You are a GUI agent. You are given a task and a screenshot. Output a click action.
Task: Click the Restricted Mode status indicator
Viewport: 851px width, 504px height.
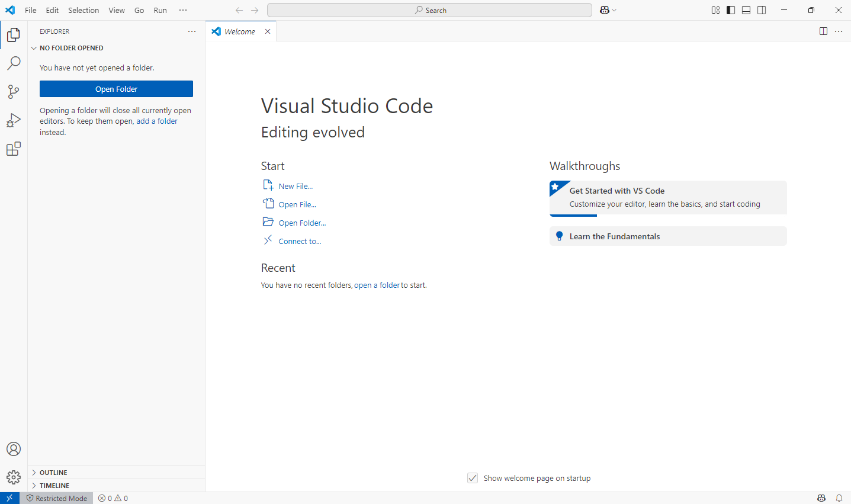(x=57, y=498)
